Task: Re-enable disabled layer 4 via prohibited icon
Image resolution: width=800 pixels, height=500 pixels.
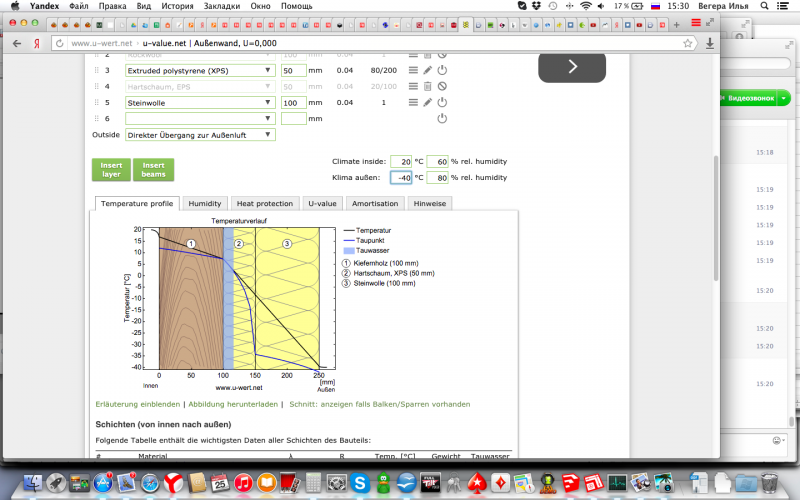Action: 442,86
